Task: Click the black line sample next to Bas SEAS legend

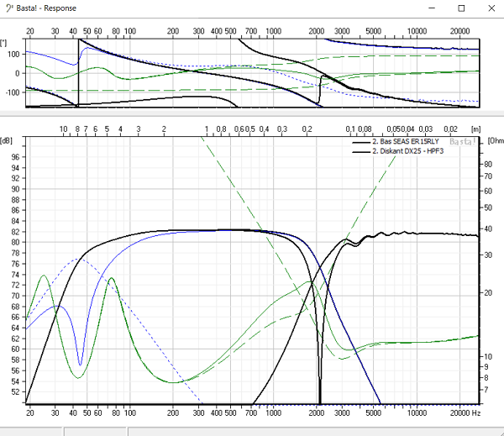Action: [361, 143]
